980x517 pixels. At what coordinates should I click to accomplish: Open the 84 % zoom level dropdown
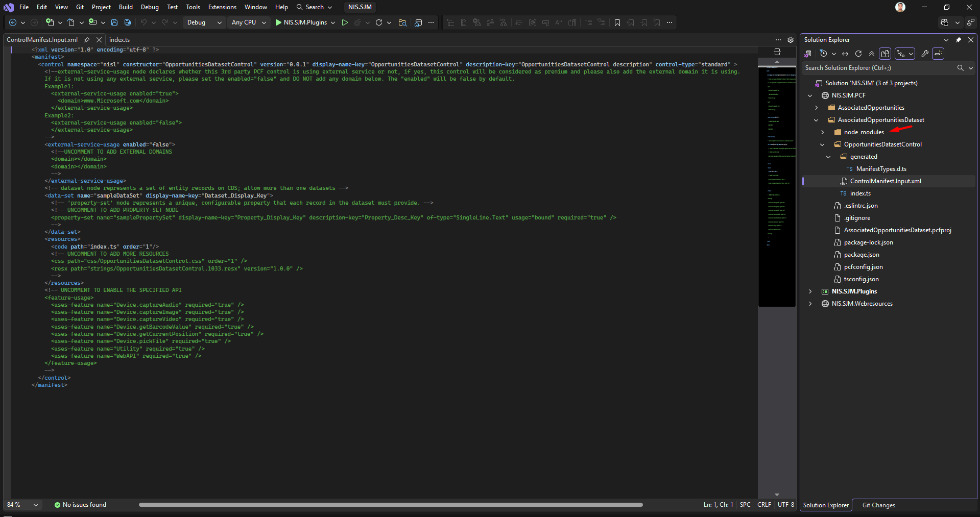pyautogui.click(x=22, y=505)
